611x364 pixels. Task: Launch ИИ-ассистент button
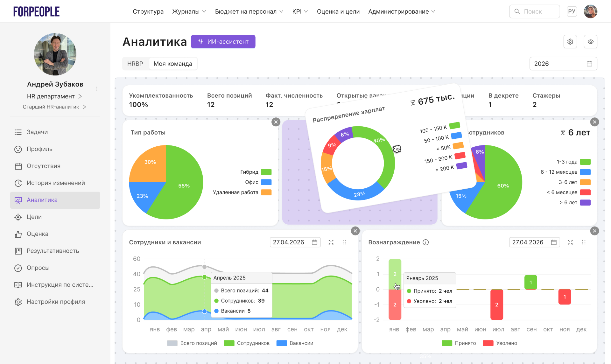click(x=223, y=42)
